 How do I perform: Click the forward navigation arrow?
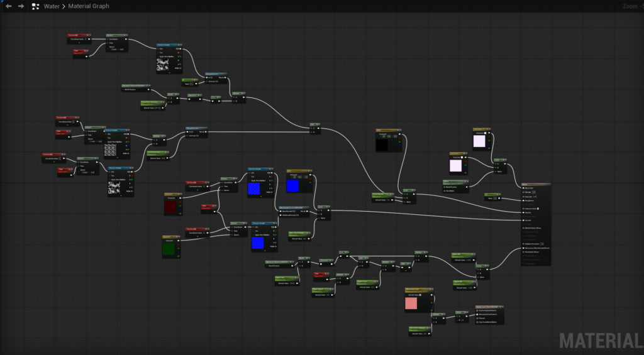pyautogui.click(x=21, y=6)
